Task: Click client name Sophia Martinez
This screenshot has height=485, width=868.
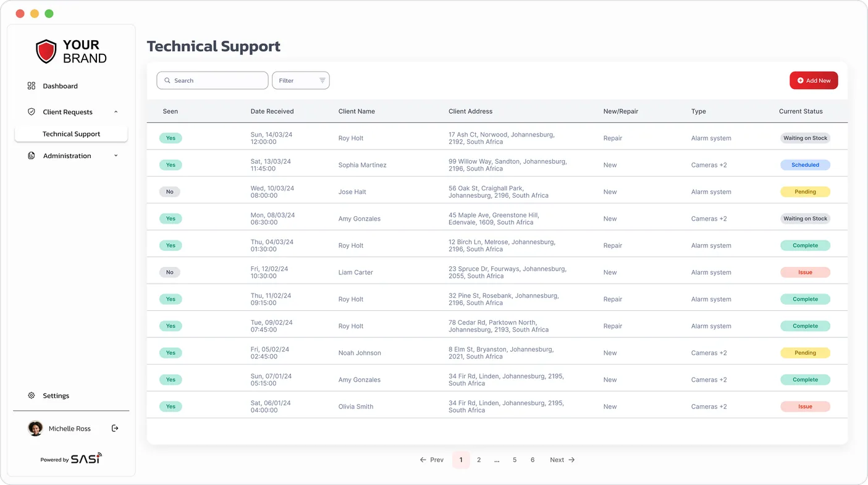Action: click(x=362, y=165)
